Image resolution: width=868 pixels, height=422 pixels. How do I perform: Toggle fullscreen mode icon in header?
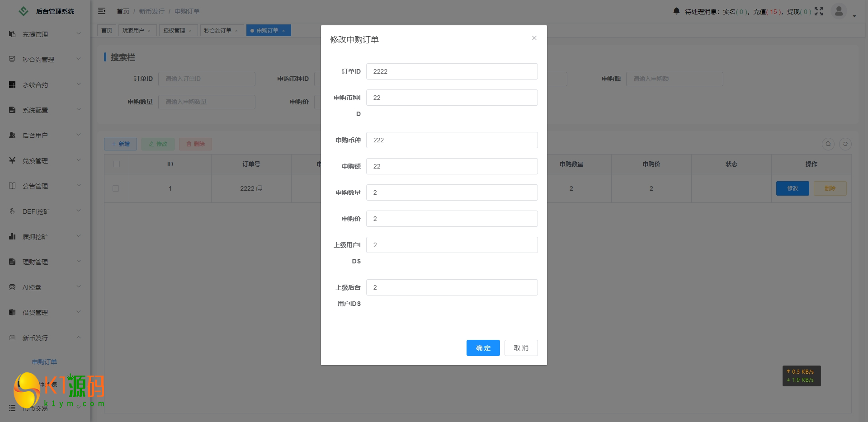coord(819,11)
